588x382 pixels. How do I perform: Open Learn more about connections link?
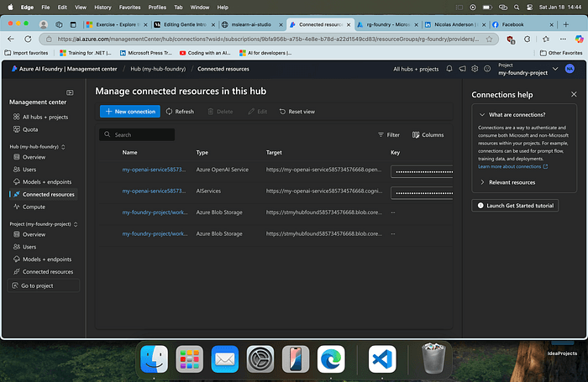tap(512, 166)
